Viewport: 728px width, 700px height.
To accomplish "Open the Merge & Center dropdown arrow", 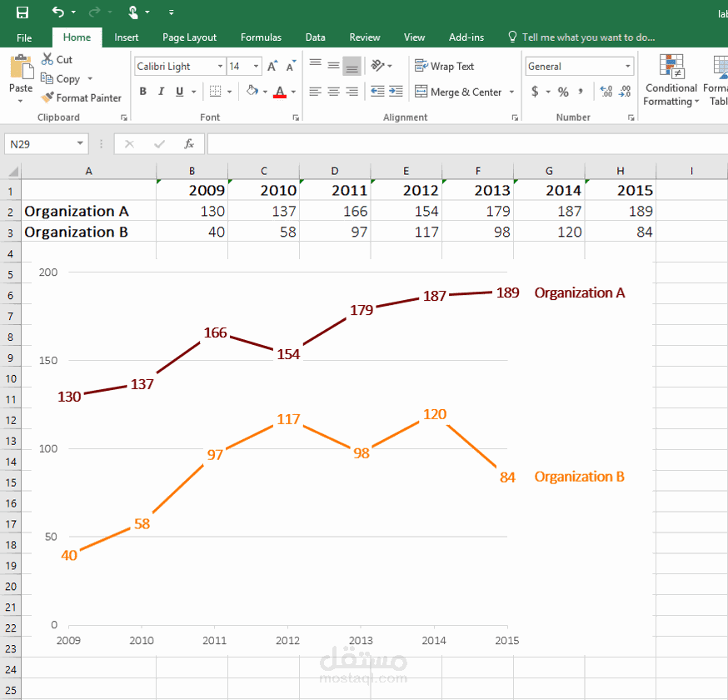I will tap(511, 92).
